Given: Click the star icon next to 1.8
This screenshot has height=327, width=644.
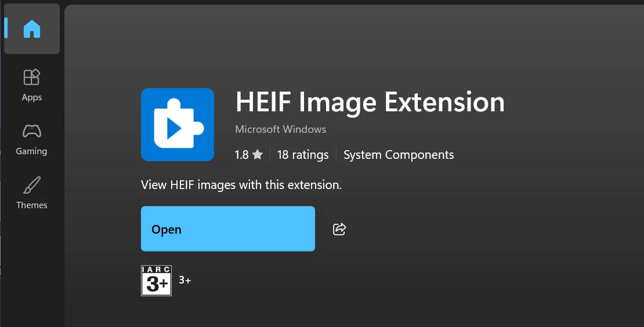Looking at the screenshot, I should [258, 155].
